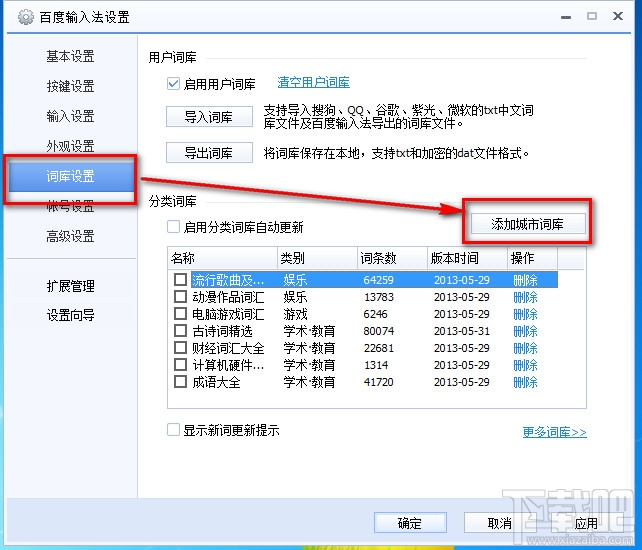Open 基本设置 section
Image resolution: width=642 pixels, height=550 pixels.
click(70, 56)
